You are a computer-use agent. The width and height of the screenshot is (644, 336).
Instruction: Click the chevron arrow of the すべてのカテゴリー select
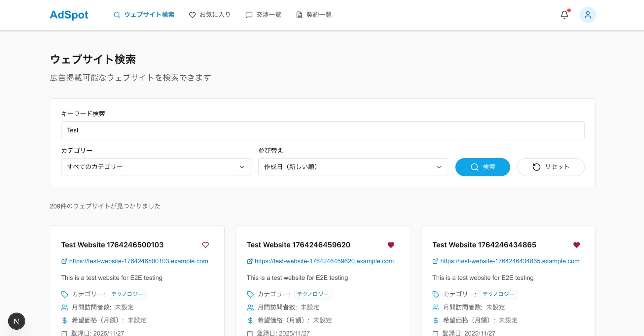pos(242,167)
